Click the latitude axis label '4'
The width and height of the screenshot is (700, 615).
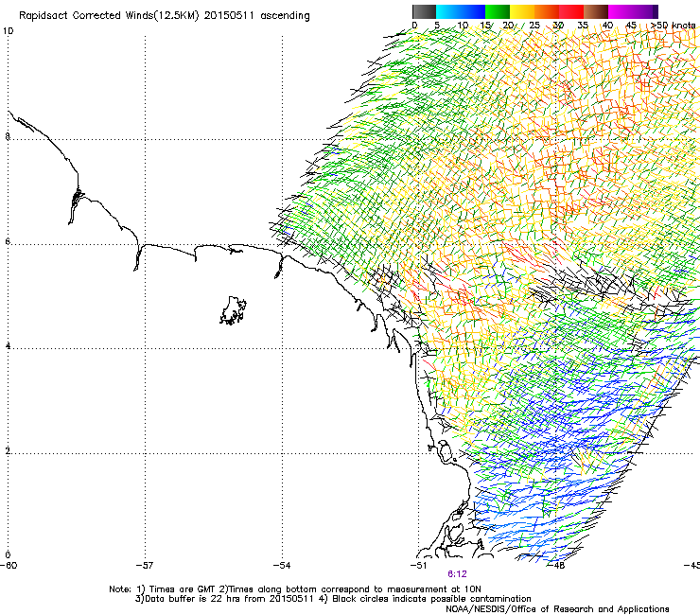[x=8, y=346]
